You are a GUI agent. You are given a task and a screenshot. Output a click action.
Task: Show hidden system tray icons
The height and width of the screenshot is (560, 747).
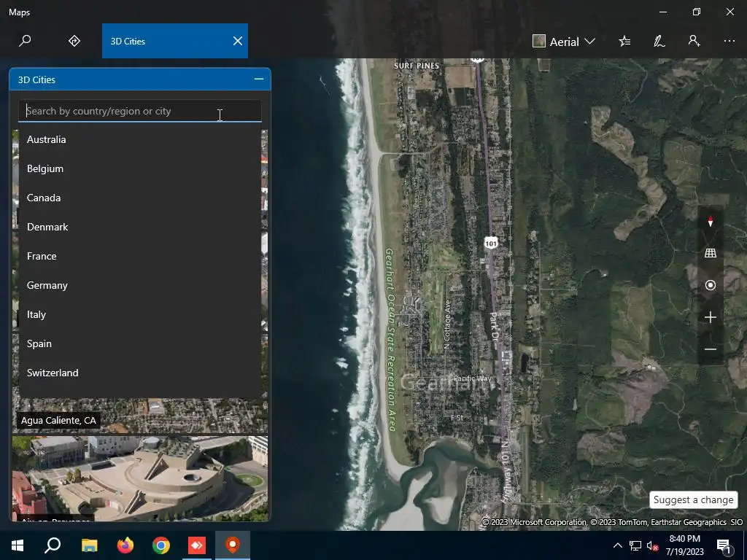[x=617, y=545]
